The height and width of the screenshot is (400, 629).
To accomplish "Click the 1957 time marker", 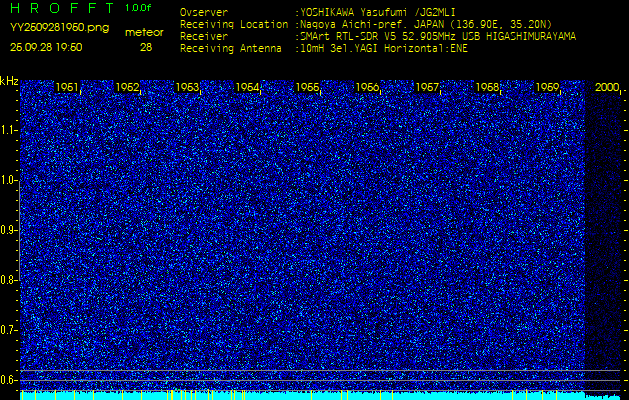I will [x=427, y=87].
